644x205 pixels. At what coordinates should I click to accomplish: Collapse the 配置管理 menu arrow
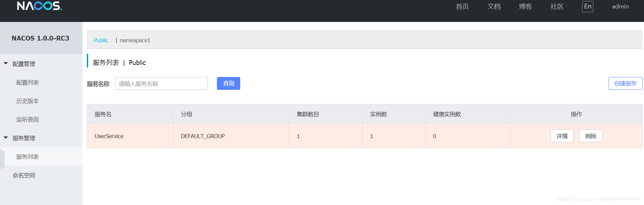[6, 63]
